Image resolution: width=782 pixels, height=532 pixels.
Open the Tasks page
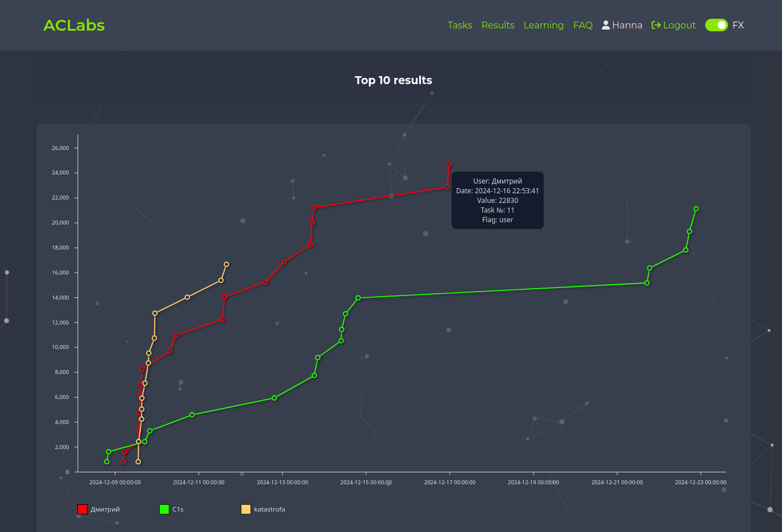coord(460,25)
